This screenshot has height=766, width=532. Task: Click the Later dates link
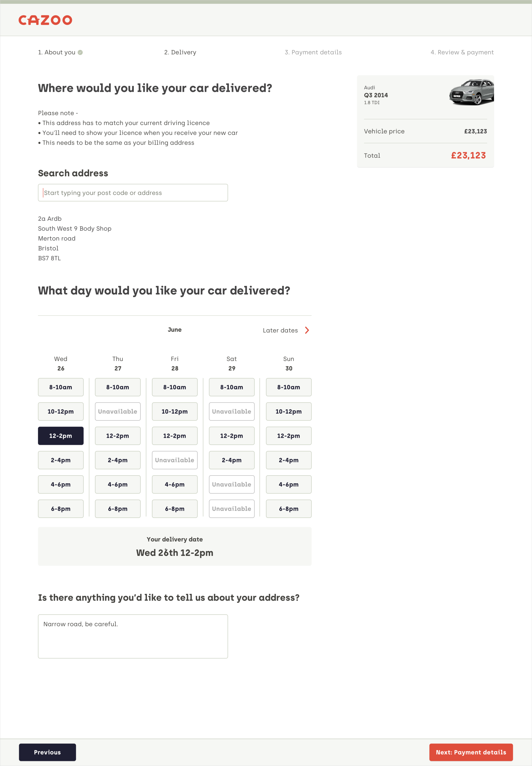(280, 330)
